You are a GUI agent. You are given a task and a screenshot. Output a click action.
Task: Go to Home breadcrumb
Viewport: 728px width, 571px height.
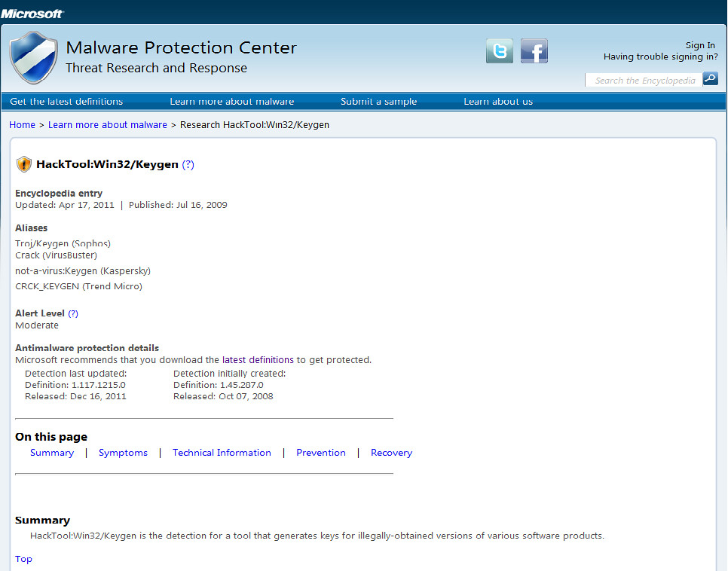(23, 125)
